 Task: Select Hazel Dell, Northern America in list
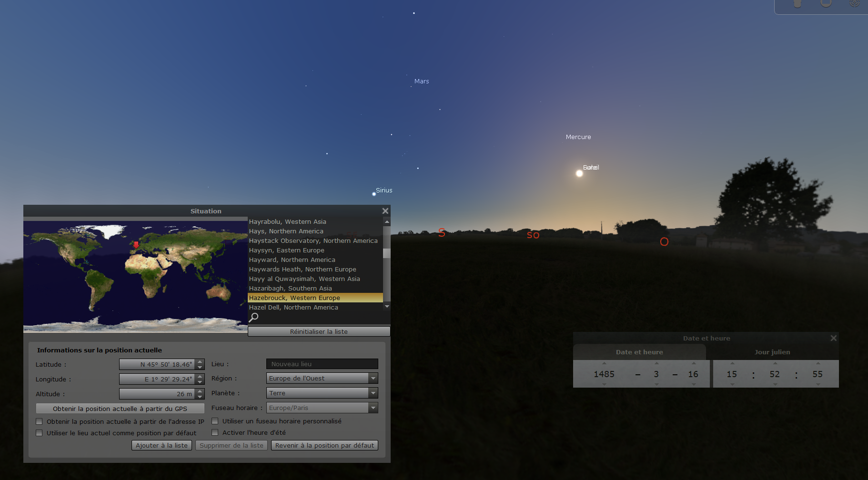(293, 307)
